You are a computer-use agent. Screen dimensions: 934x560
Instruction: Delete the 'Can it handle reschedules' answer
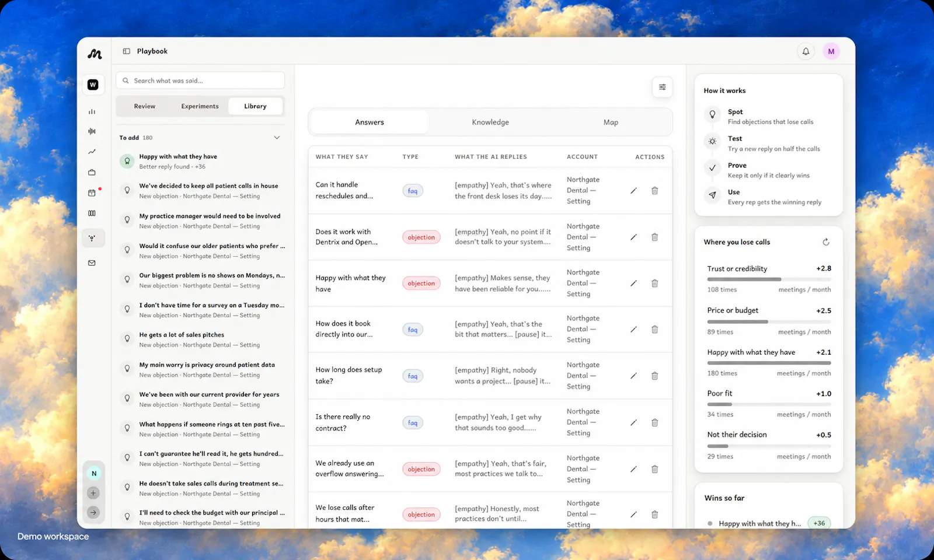(655, 191)
